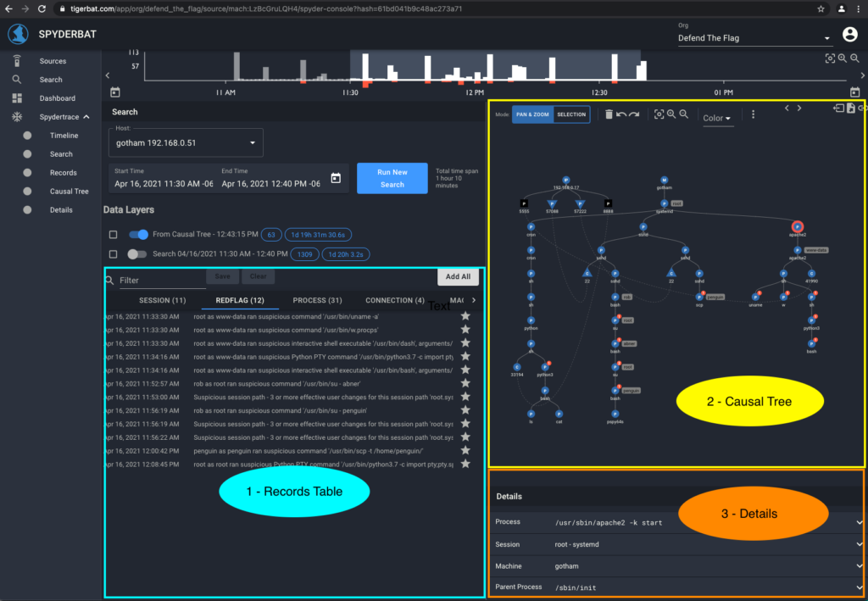Shift the timeline later with right arrow
The height and width of the screenshot is (601, 868).
click(862, 75)
